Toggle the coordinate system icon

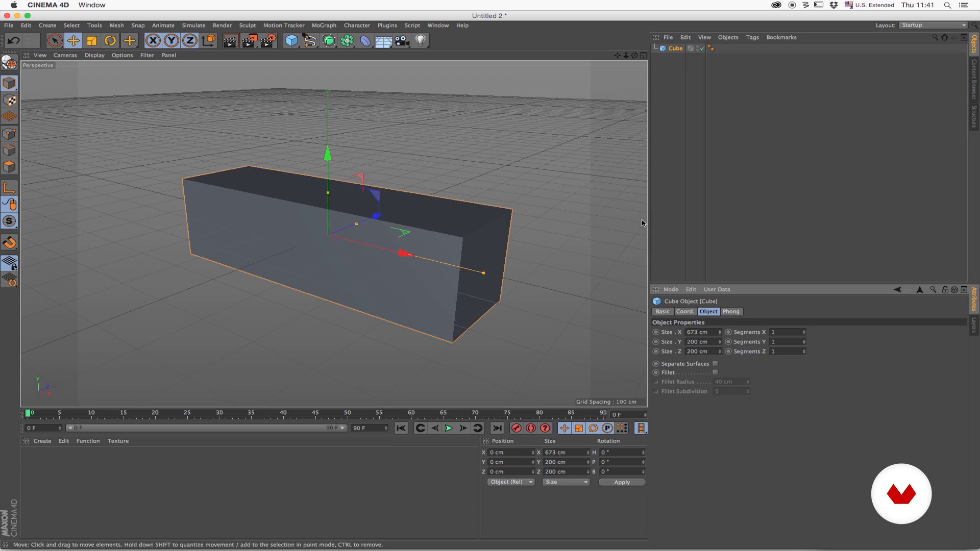pyautogui.click(x=208, y=41)
